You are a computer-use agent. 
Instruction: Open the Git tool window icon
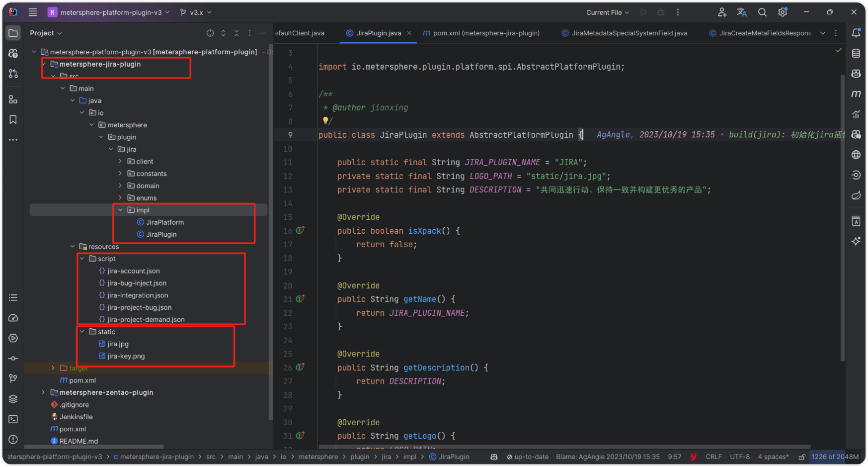coord(13,378)
